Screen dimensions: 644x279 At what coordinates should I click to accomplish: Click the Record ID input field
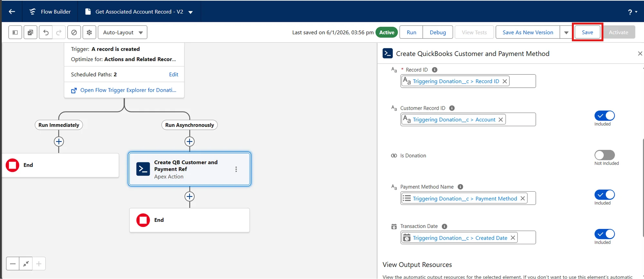click(x=468, y=81)
